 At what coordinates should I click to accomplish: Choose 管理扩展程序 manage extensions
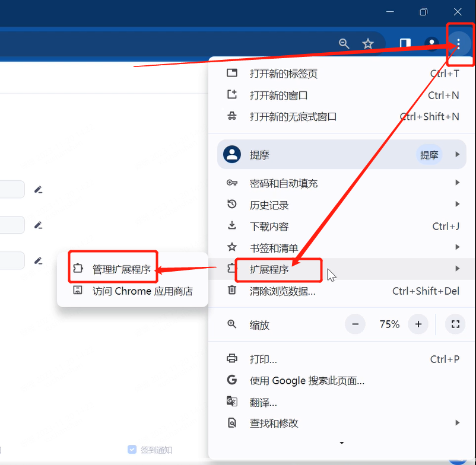(x=133, y=269)
